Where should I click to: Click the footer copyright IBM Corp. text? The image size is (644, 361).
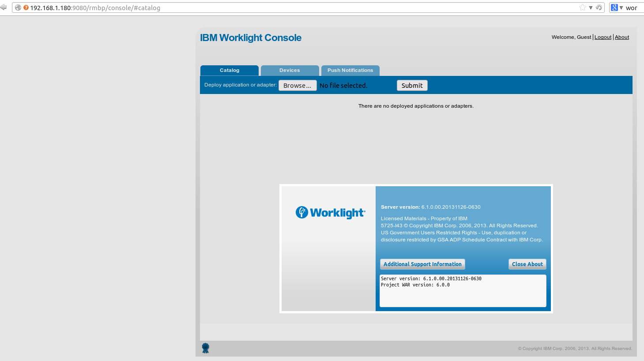click(x=575, y=349)
